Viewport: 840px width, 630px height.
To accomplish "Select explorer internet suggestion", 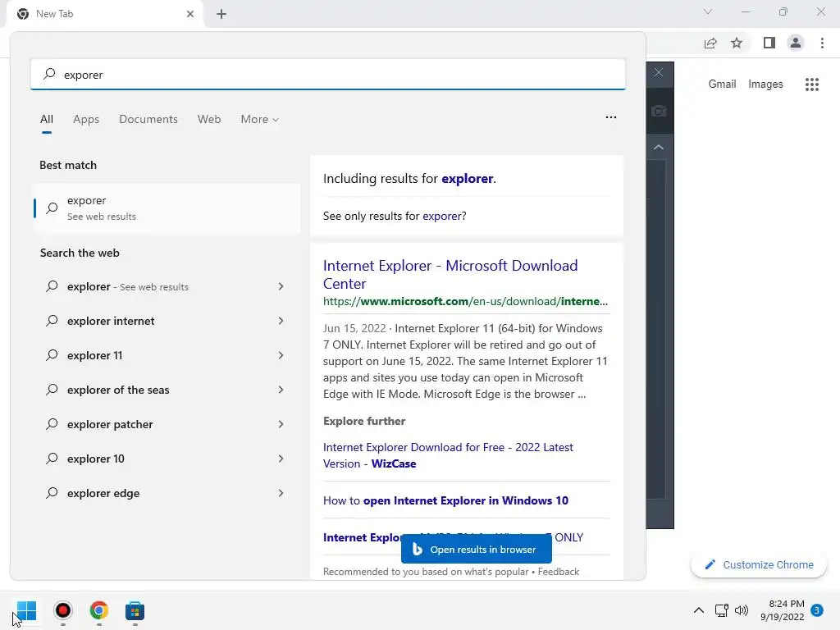I will click(155, 321).
